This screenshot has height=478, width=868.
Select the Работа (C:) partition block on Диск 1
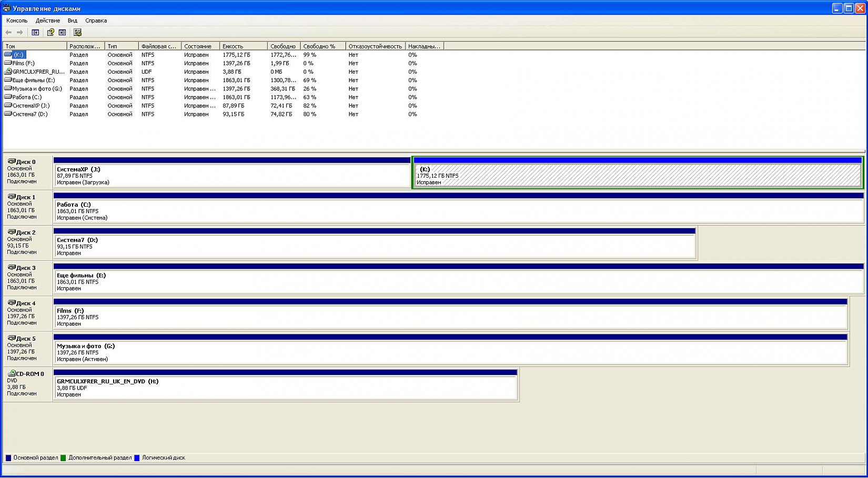click(458, 211)
